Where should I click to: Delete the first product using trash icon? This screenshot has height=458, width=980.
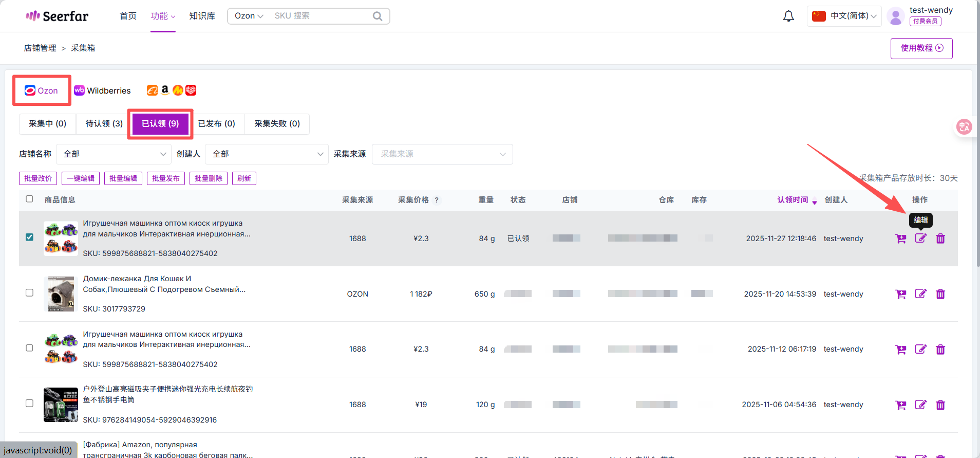[x=940, y=239]
